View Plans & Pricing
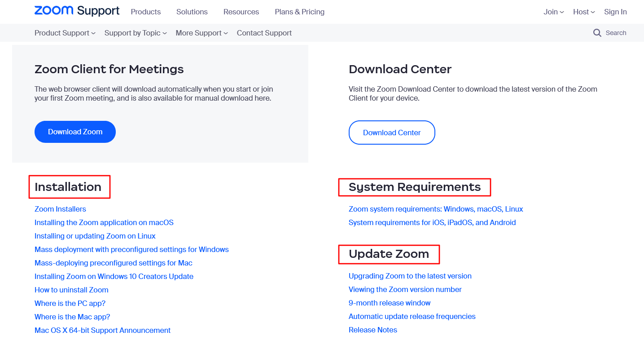Viewport: 644px width, 345px height. [299, 12]
